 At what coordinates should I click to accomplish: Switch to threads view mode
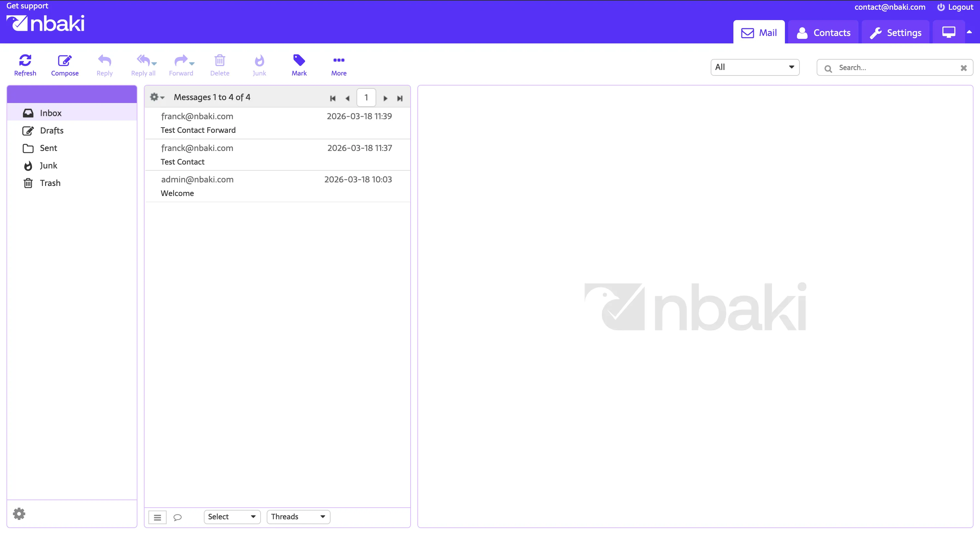pyautogui.click(x=177, y=517)
